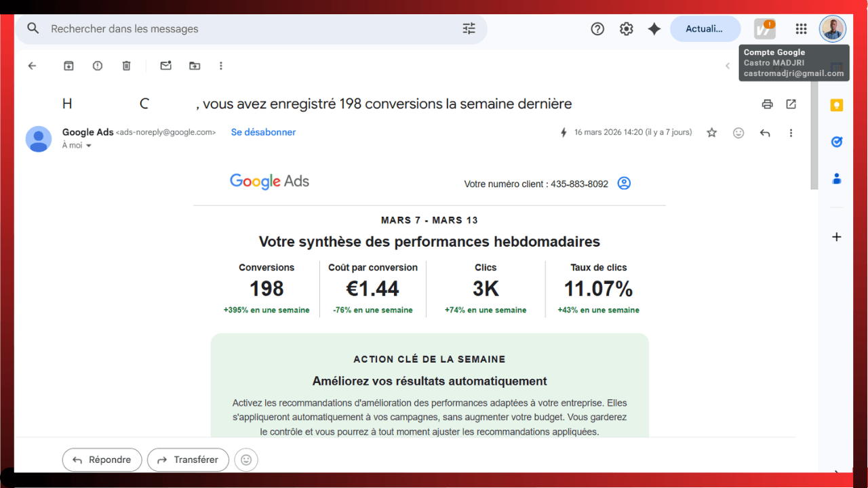This screenshot has width=868, height=488.
Task: Launch the Gemini sparkle assistant
Action: (654, 28)
